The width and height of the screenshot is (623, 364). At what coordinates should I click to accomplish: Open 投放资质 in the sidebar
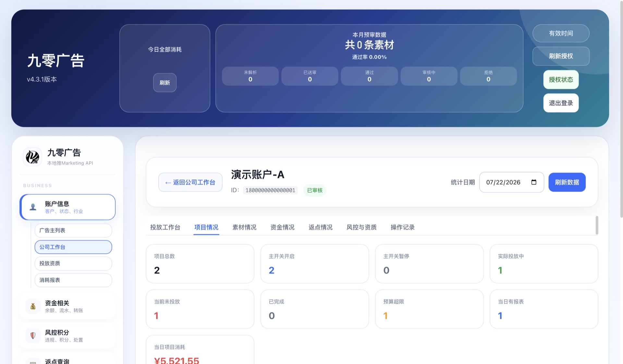(x=73, y=263)
